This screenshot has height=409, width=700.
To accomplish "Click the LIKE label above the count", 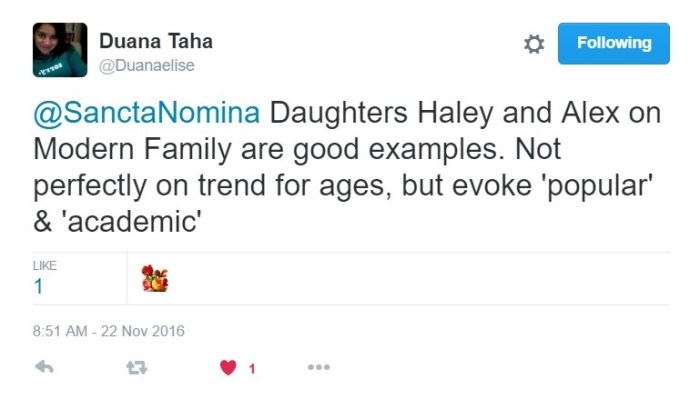I will coord(44,266).
